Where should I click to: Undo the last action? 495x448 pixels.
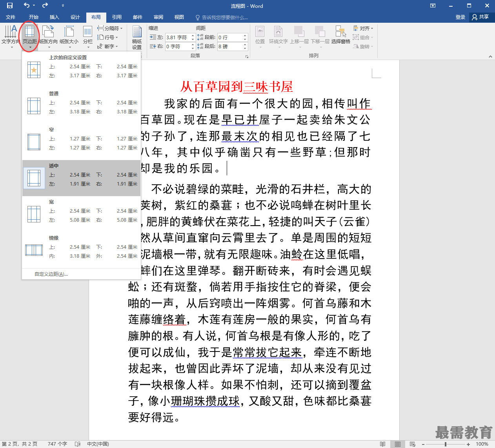pyautogui.click(x=27, y=5)
